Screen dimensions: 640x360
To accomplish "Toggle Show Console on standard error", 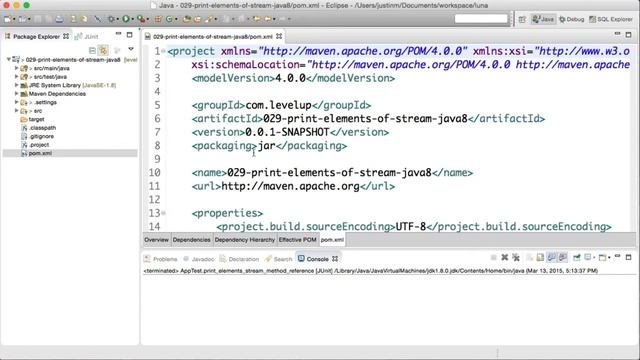I will (563, 257).
